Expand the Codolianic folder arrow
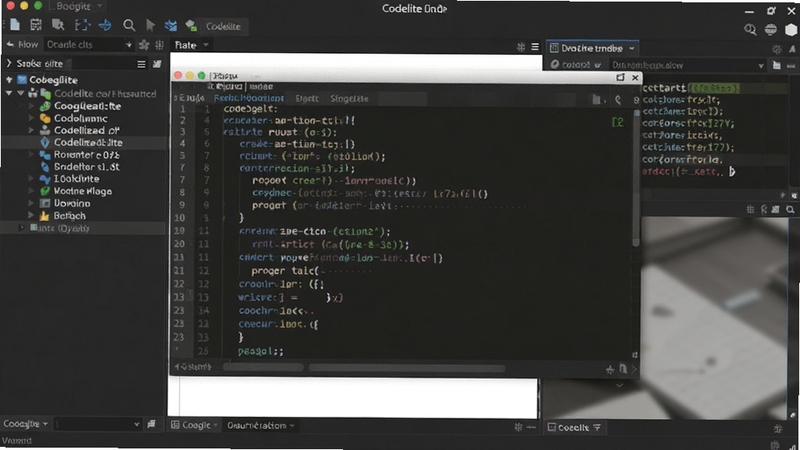 coord(31,118)
